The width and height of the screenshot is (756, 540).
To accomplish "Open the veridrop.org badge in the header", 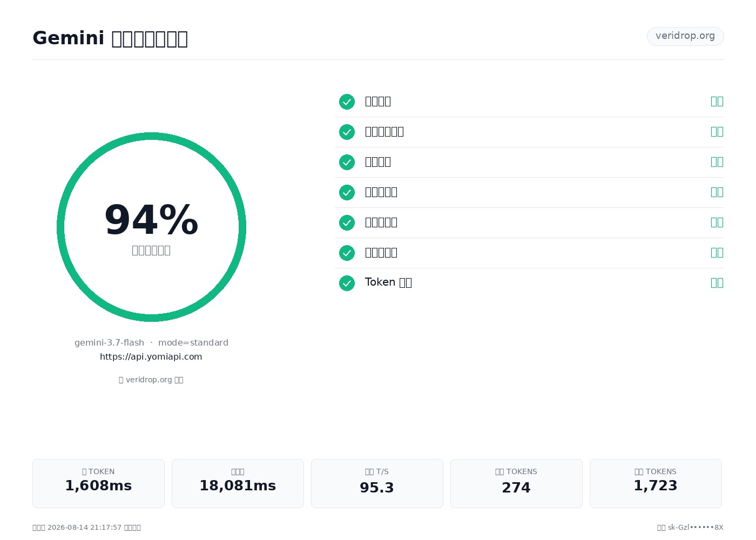I will (x=685, y=36).
